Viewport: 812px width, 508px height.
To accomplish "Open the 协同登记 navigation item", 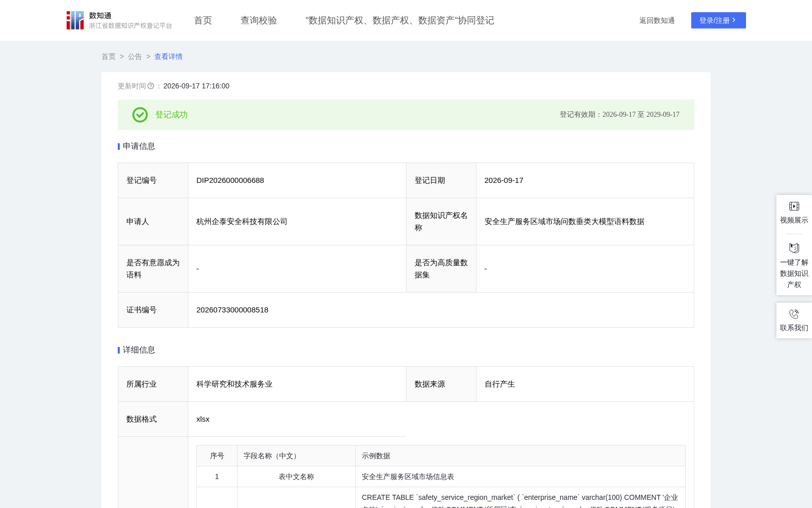I will (400, 20).
